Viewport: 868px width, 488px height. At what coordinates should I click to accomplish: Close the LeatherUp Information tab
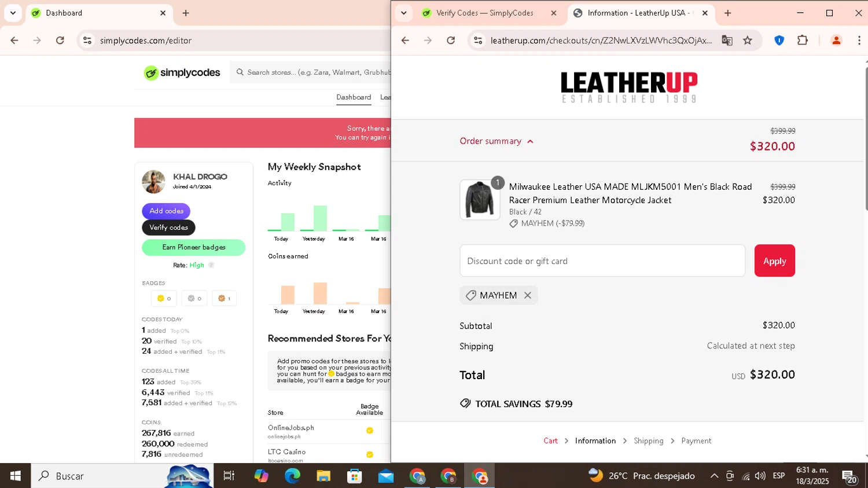click(705, 13)
